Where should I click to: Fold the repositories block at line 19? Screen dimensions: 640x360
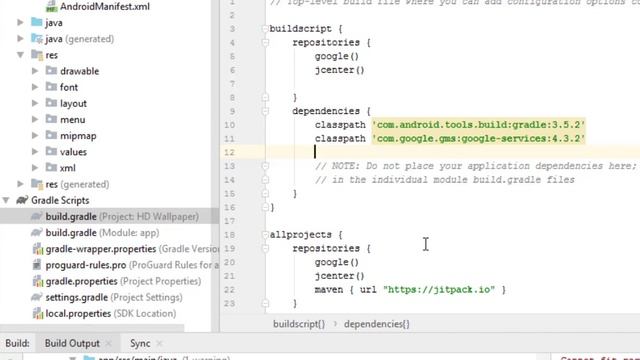[x=265, y=248]
